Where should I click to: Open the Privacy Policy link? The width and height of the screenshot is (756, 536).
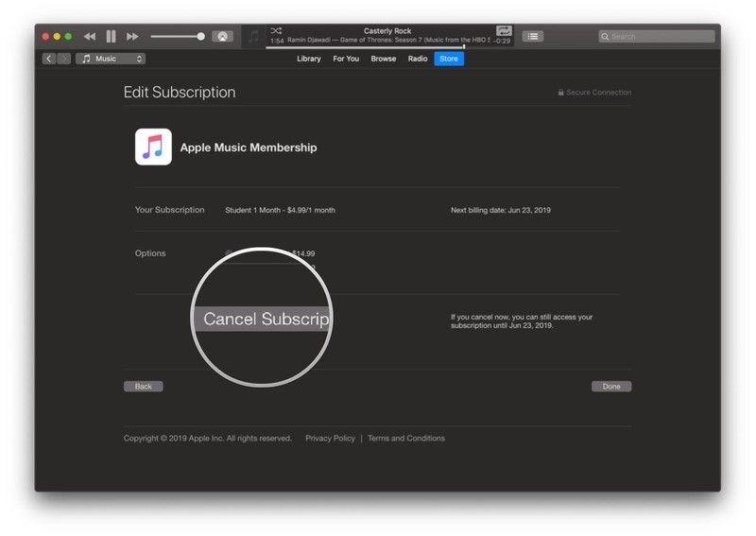pos(330,438)
